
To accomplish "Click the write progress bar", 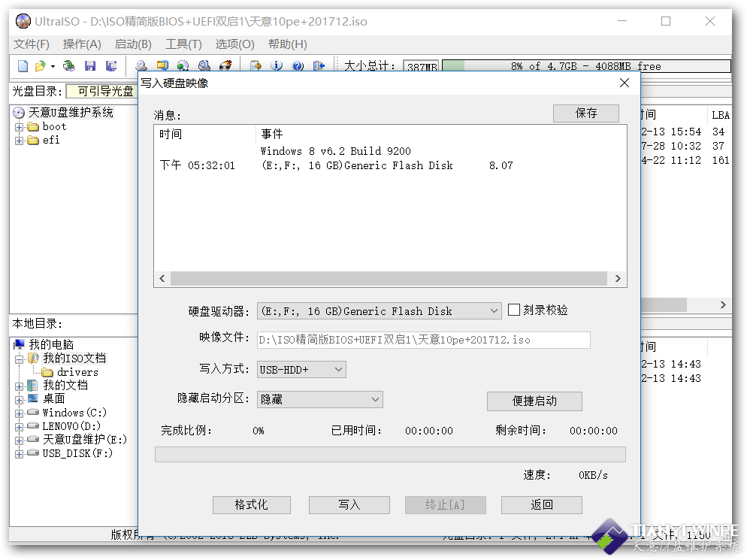I will 390,454.
